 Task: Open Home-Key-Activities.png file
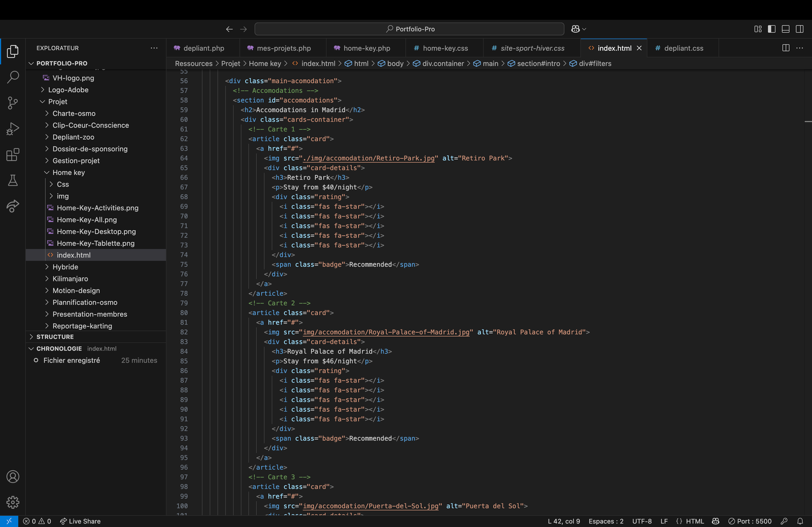point(96,208)
